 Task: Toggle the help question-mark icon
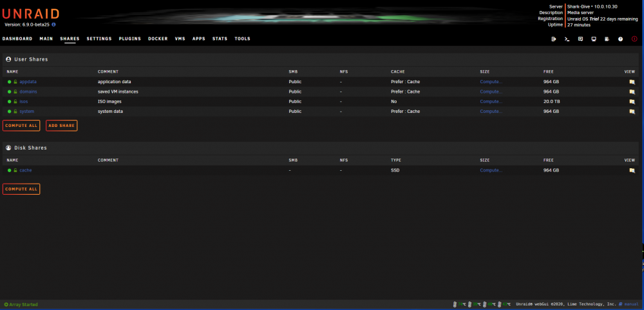(621, 39)
